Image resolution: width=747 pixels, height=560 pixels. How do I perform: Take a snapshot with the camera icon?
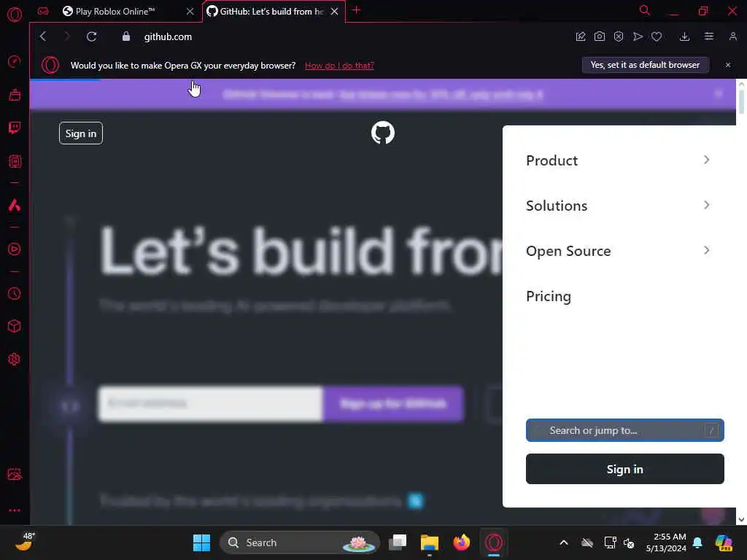click(600, 36)
